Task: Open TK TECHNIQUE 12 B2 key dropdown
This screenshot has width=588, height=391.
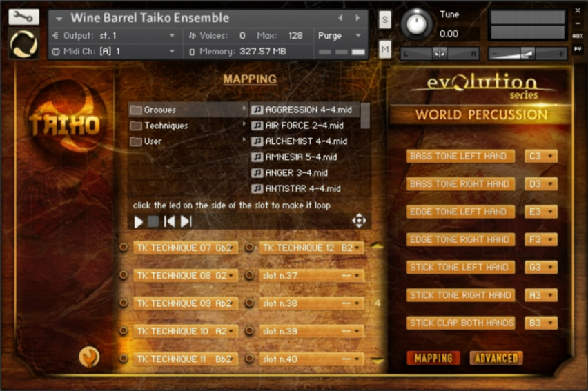Action: [x=312, y=248]
